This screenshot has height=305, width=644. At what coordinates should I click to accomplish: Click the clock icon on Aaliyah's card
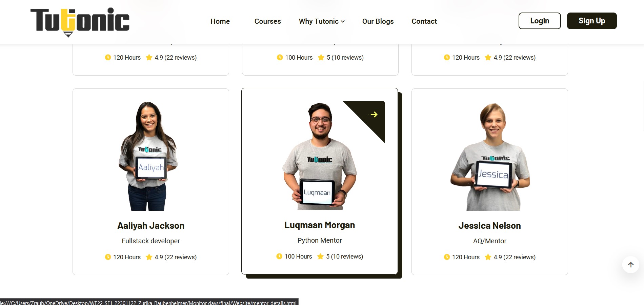108,257
